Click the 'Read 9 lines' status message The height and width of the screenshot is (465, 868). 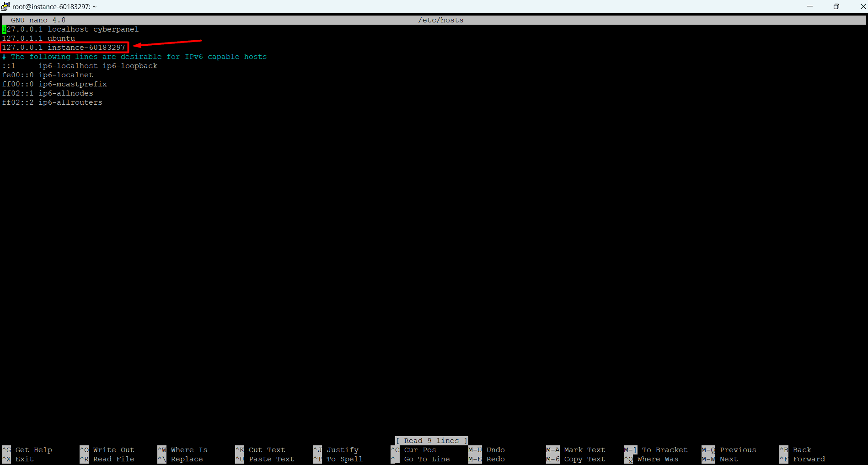click(431, 441)
